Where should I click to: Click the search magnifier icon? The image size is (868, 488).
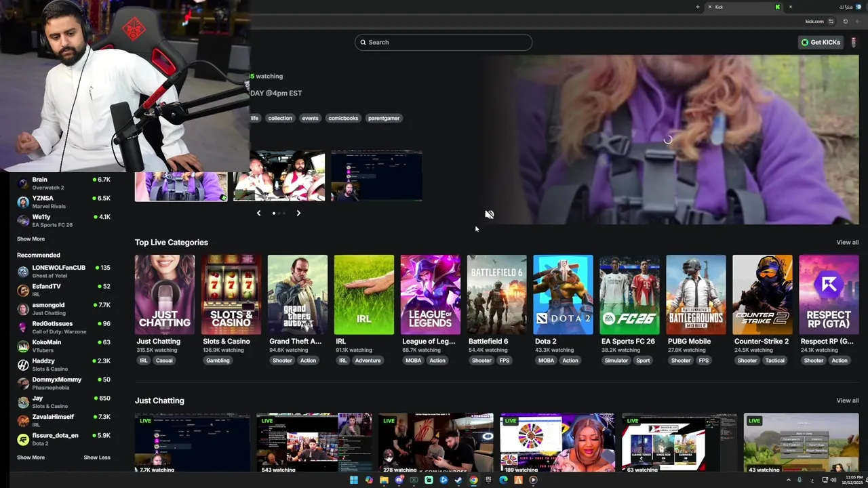363,42
